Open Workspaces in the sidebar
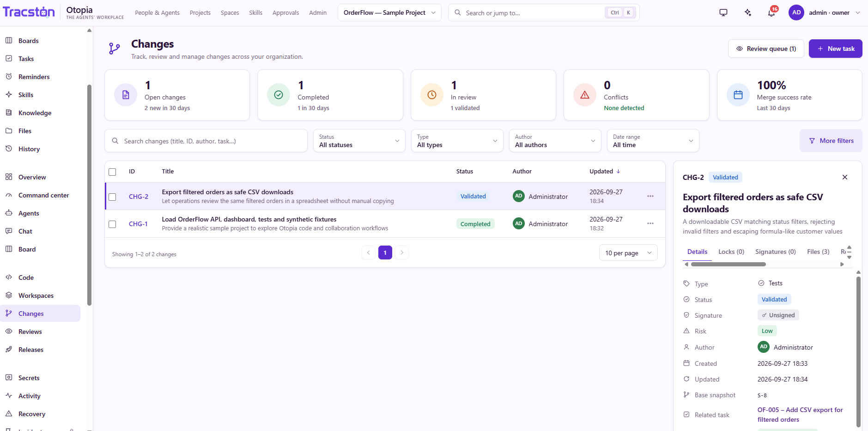 click(40, 296)
